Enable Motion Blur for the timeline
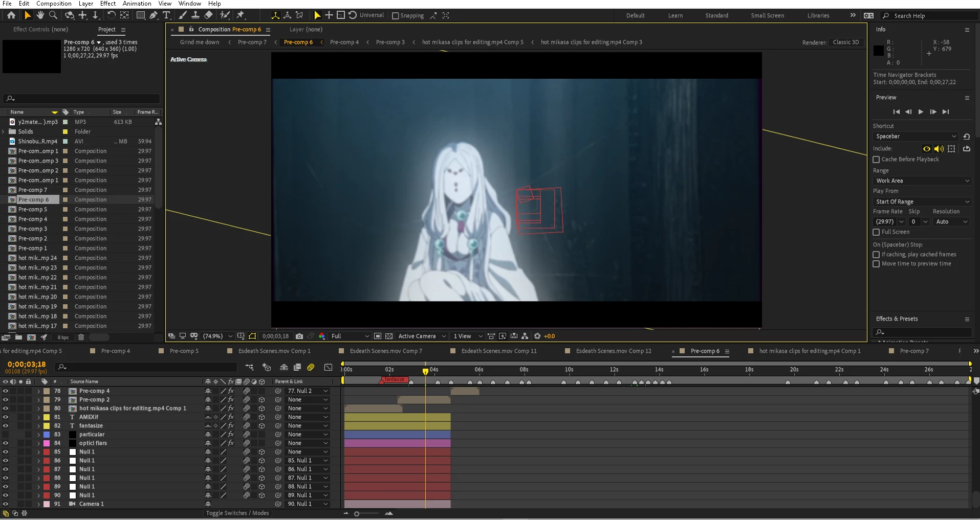This screenshot has width=980, height=520. [311, 367]
